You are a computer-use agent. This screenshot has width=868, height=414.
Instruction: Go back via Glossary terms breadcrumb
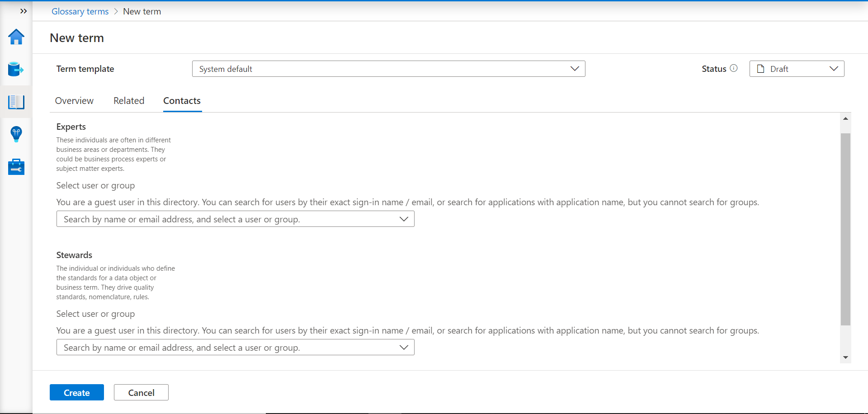[x=80, y=11]
